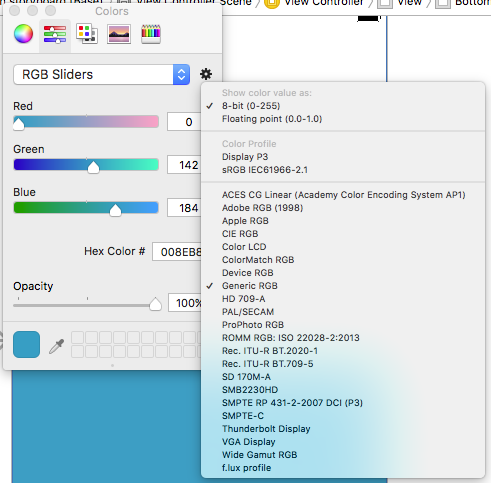491x483 pixels.
Task: Click the Blue slider track
Action: coord(86,208)
